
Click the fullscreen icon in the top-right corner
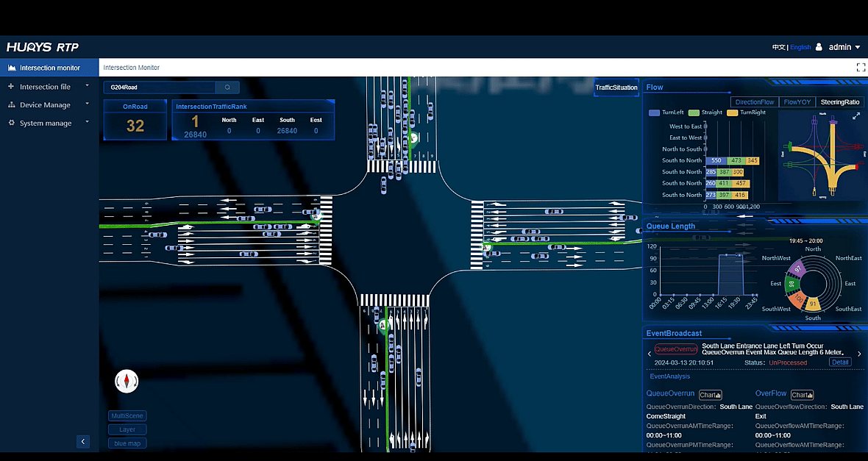point(861,67)
